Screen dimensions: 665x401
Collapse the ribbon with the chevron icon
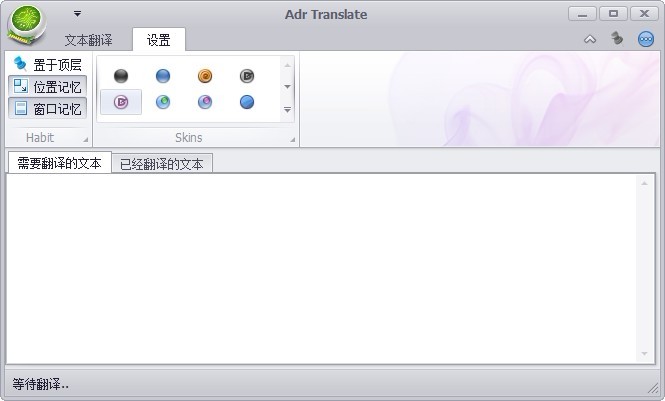tap(590, 39)
